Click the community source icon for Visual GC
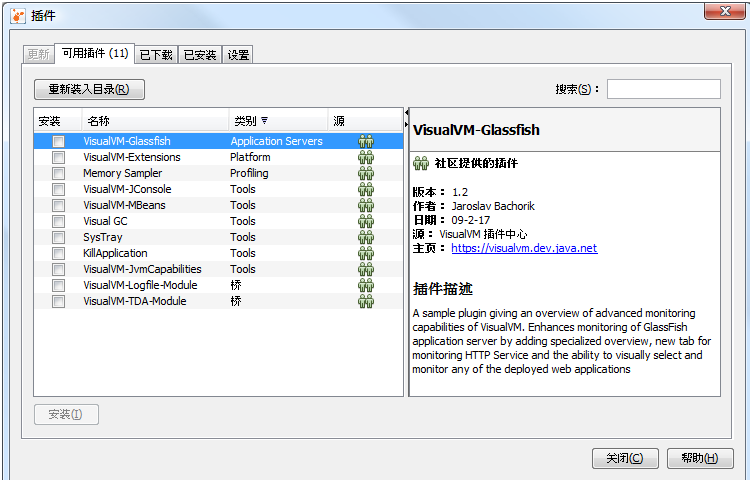Viewport: 750px width, 480px height. (366, 221)
